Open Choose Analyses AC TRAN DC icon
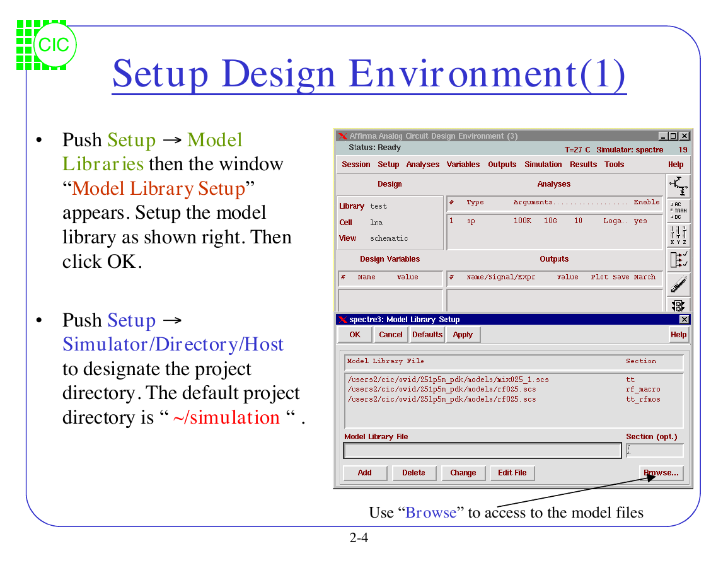The image size is (728, 563). click(x=678, y=211)
